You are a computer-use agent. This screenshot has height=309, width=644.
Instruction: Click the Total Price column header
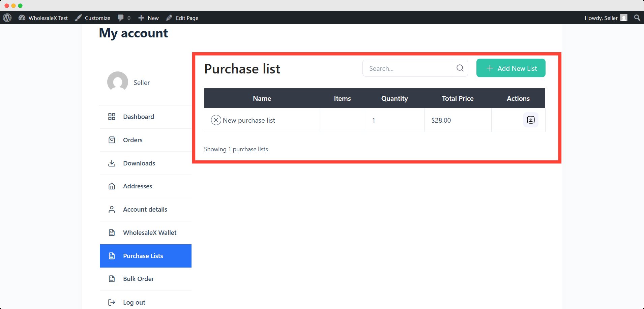458,98
